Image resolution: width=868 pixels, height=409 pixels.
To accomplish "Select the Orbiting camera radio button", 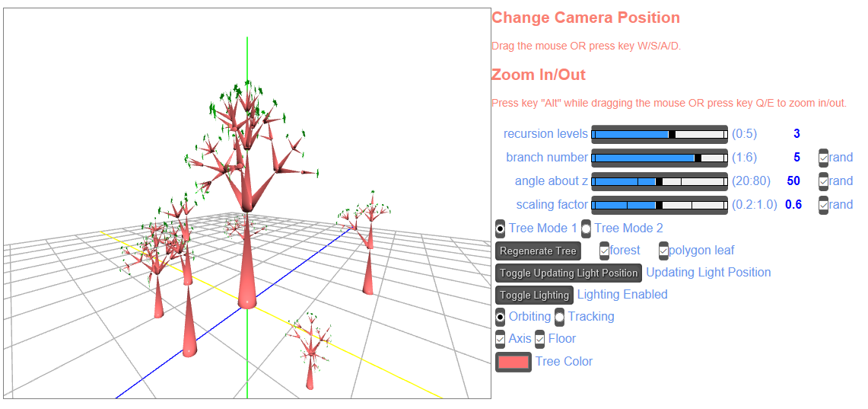I will (x=501, y=317).
